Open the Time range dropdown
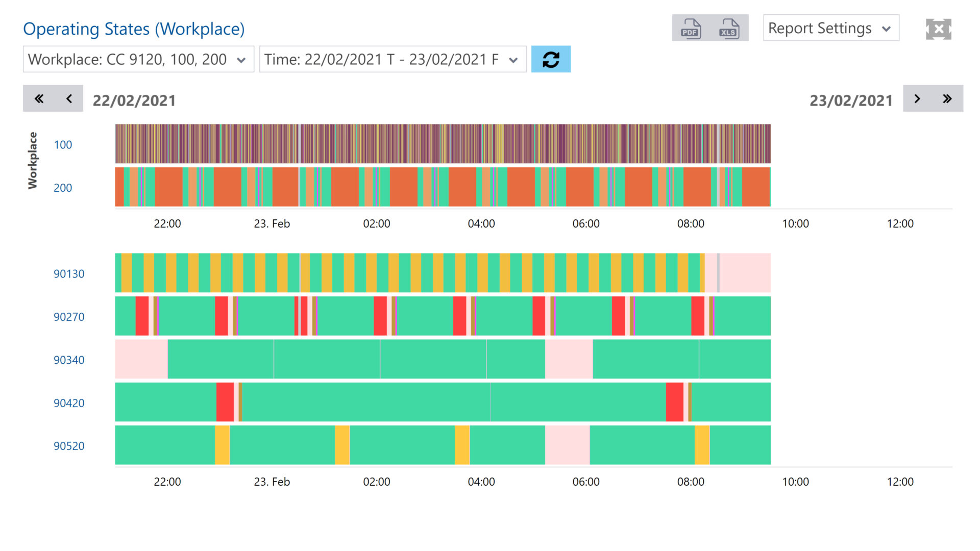 pos(392,59)
